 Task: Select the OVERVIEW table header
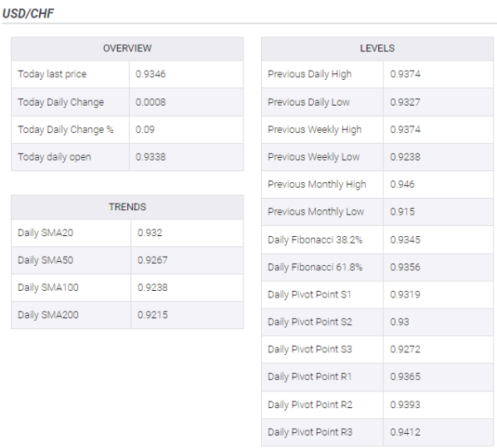coord(127,48)
